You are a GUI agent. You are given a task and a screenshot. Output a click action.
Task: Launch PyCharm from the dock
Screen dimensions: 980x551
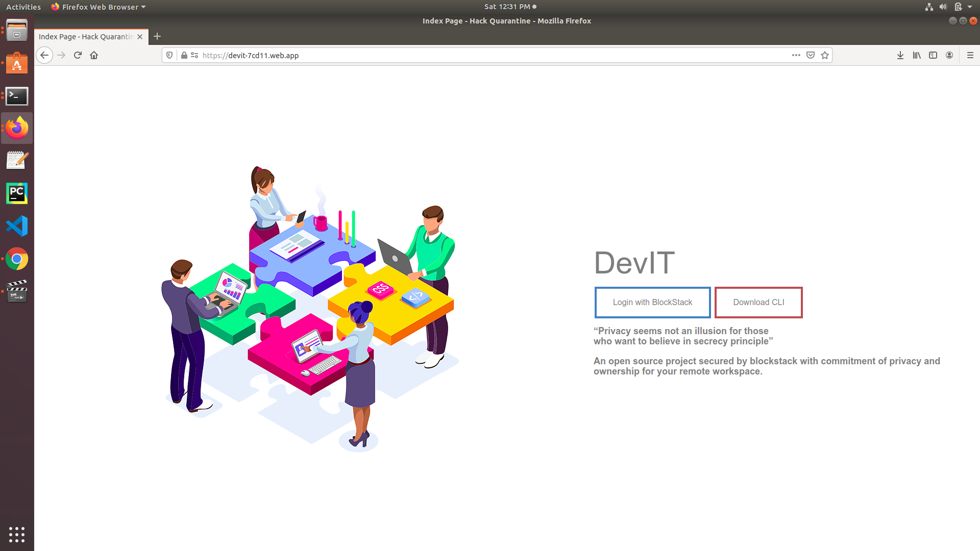[x=17, y=193]
